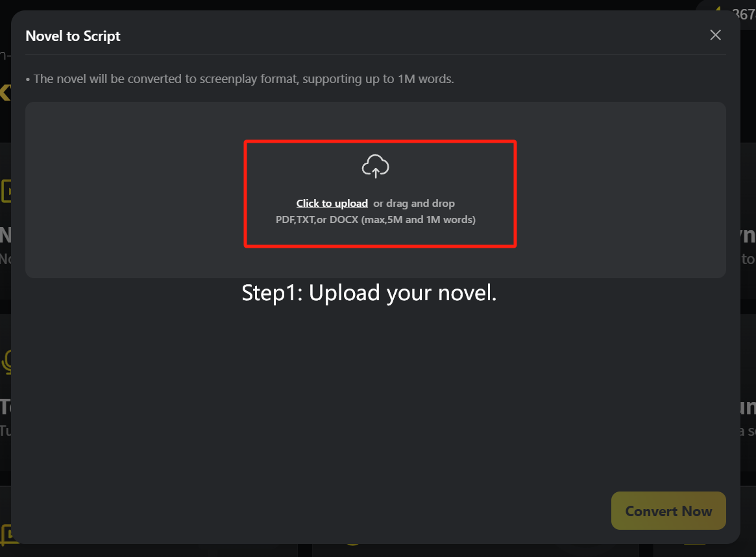This screenshot has width=756, height=557.
Task: Click the Novel to Script dialog title
Action: 73,36
